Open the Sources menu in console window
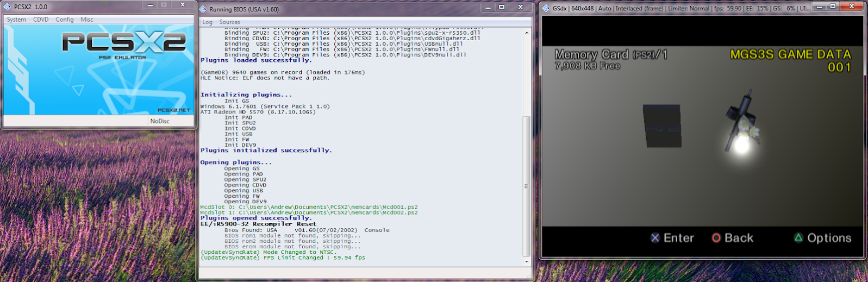This screenshot has height=282, width=868. (x=229, y=22)
